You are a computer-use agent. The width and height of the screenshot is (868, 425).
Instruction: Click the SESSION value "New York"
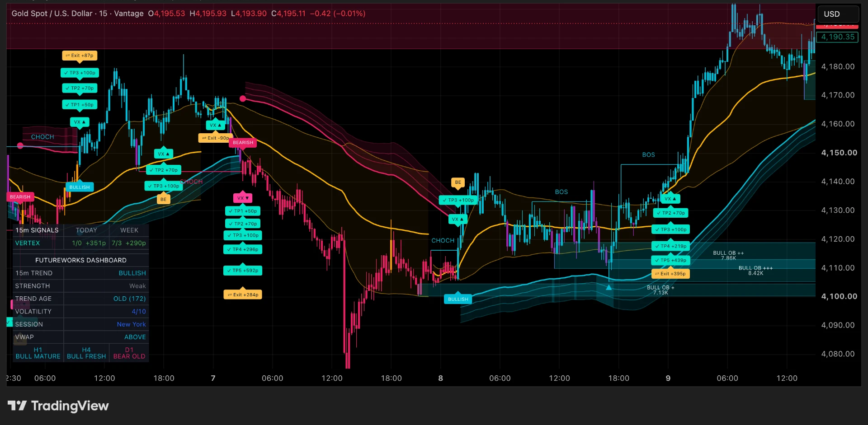pos(132,324)
